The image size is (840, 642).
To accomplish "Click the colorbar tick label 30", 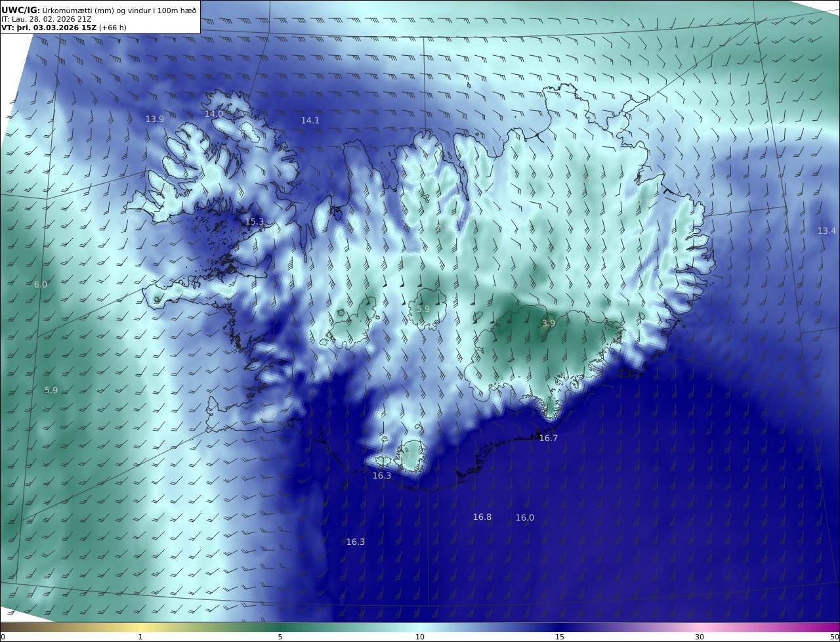I will (x=700, y=637).
